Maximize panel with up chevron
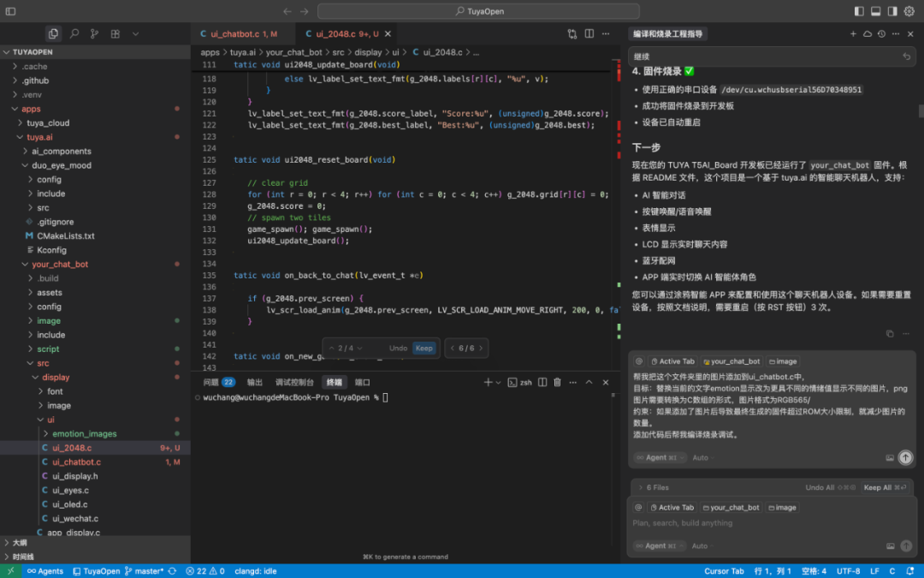The width and height of the screenshot is (924, 578). point(589,382)
